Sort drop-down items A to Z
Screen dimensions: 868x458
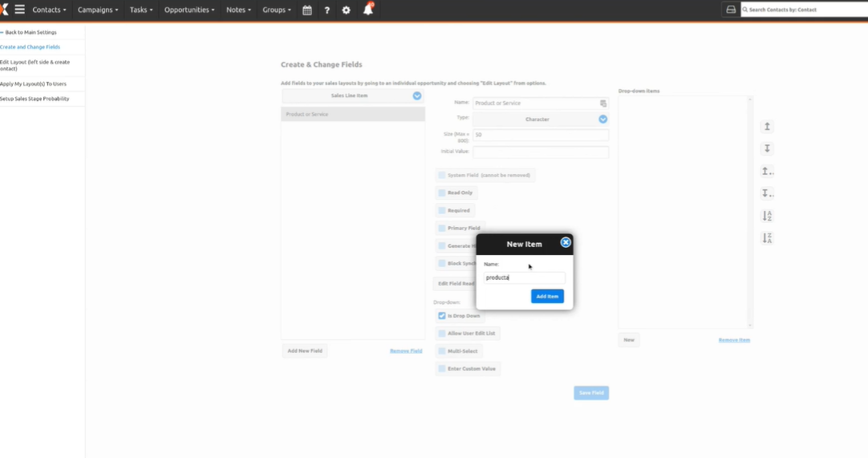[767, 216]
